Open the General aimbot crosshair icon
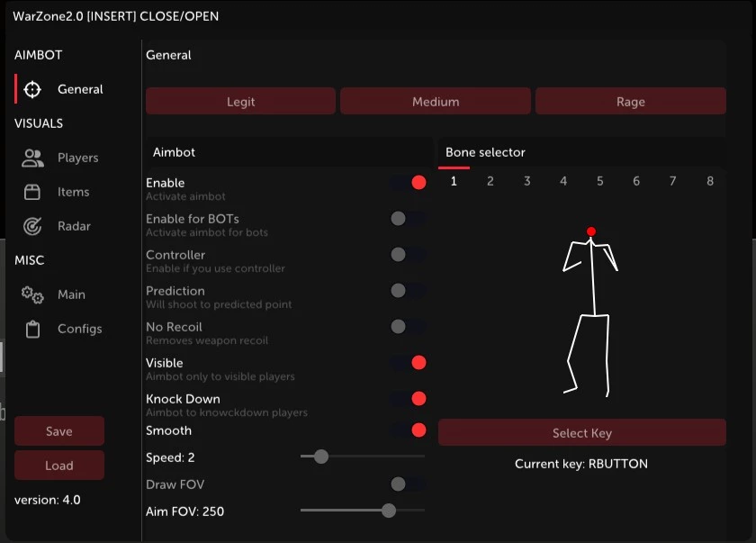Viewport: 756px width, 543px height. 32,89
